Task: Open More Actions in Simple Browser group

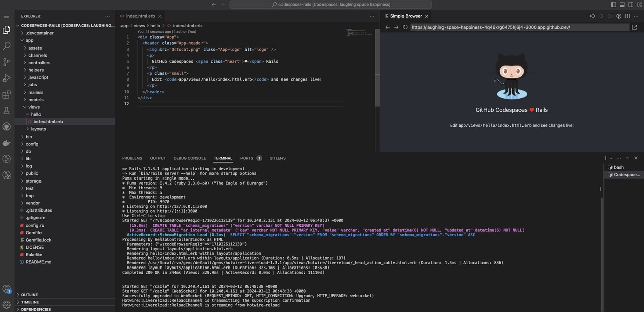Action: pos(636,16)
